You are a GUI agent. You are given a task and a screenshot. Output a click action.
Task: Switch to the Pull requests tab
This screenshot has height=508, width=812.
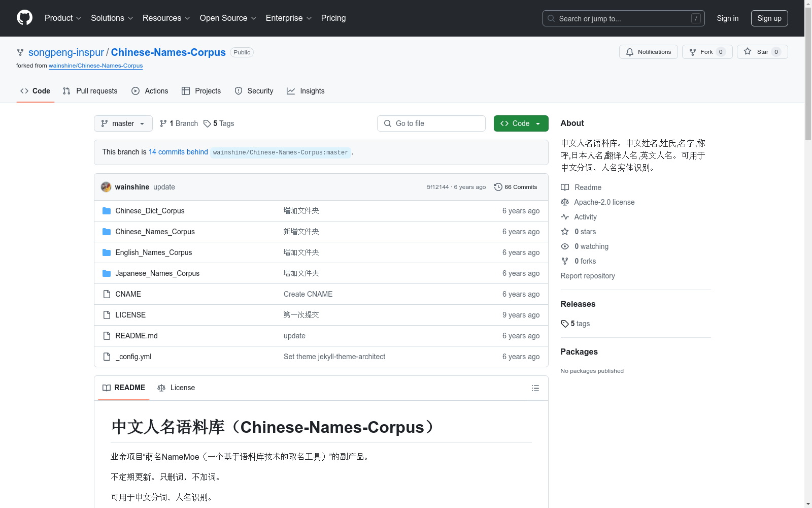90,91
